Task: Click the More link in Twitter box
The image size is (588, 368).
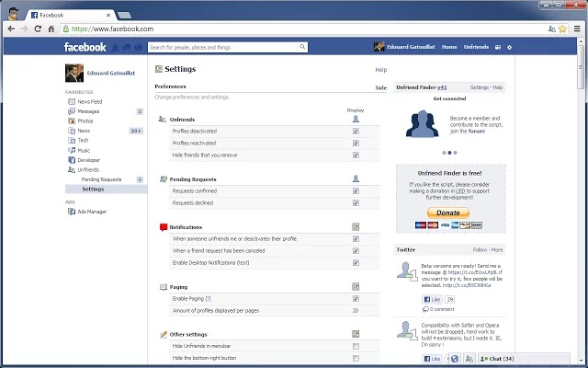Action: click(497, 249)
